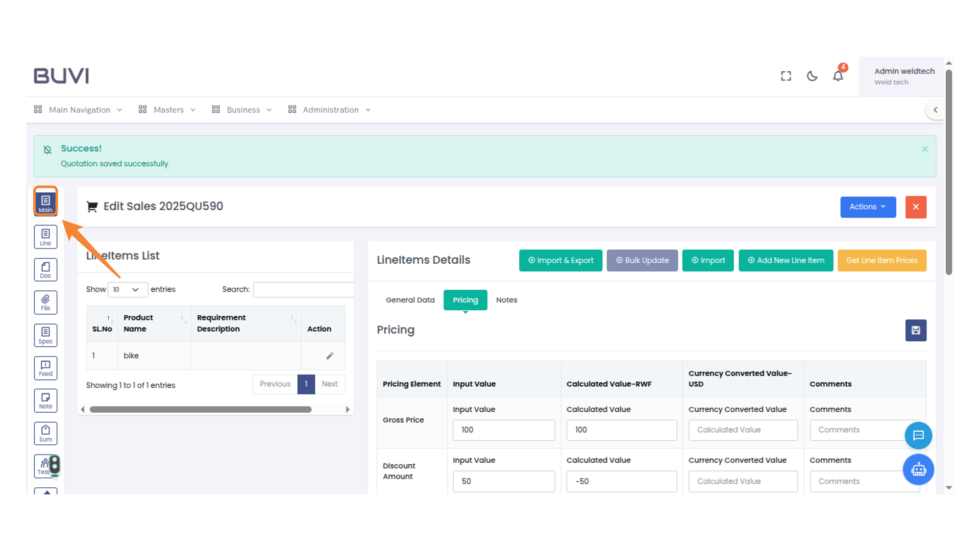Toggle dark mode moon icon

812,76
